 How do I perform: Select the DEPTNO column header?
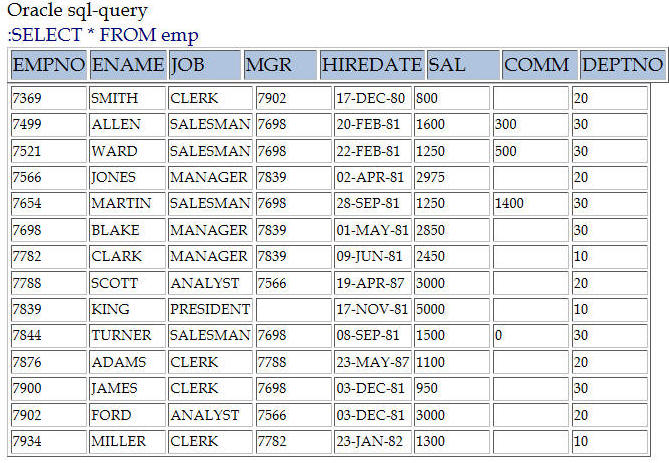(622, 65)
